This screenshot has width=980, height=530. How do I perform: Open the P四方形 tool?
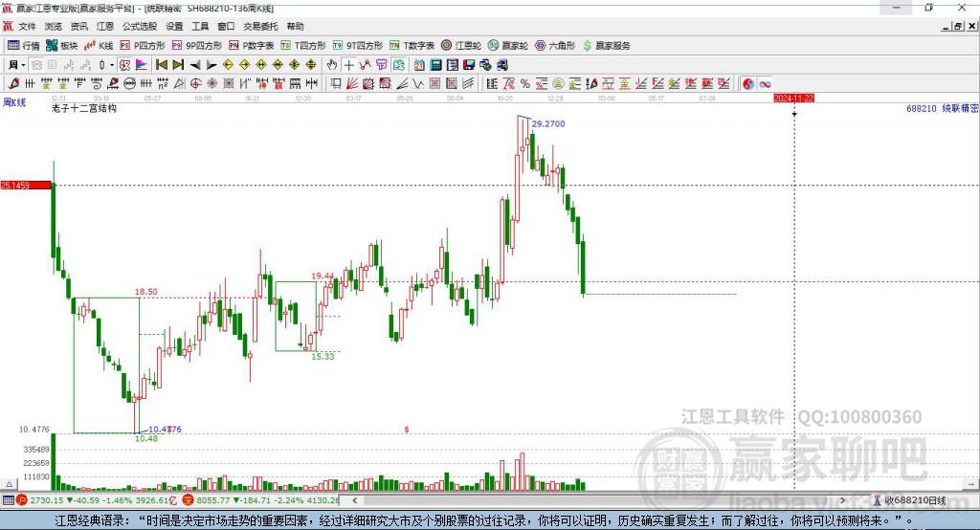(x=143, y=46)
